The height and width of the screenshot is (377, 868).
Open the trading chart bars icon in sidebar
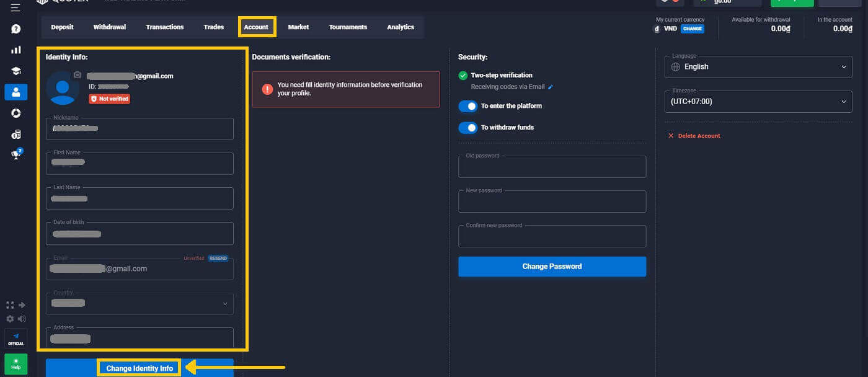point(15,50)
